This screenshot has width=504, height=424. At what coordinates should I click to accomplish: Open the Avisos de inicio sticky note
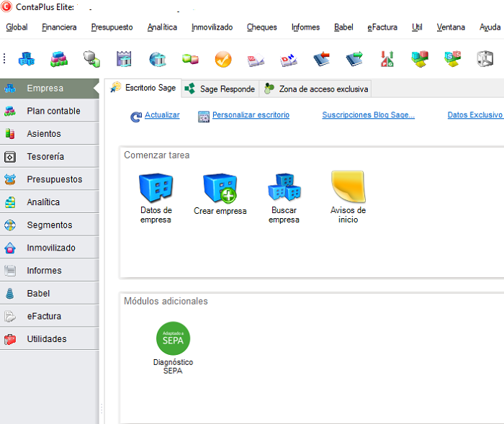[x=348, y=189]
